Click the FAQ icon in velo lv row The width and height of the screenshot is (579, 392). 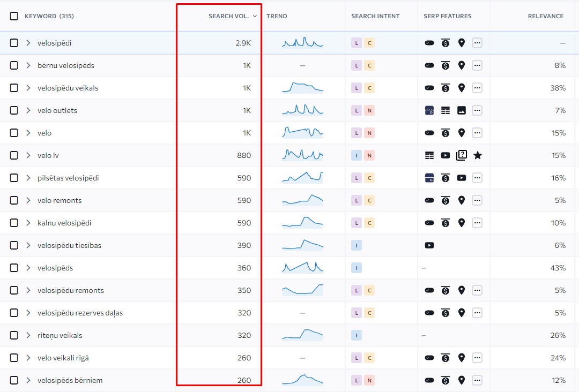[461, 155]
